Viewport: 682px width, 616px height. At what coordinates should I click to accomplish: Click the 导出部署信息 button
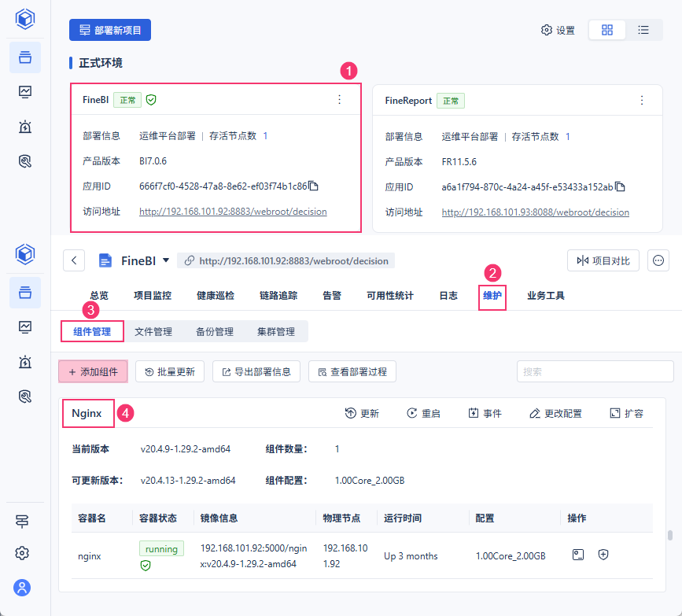256,371
